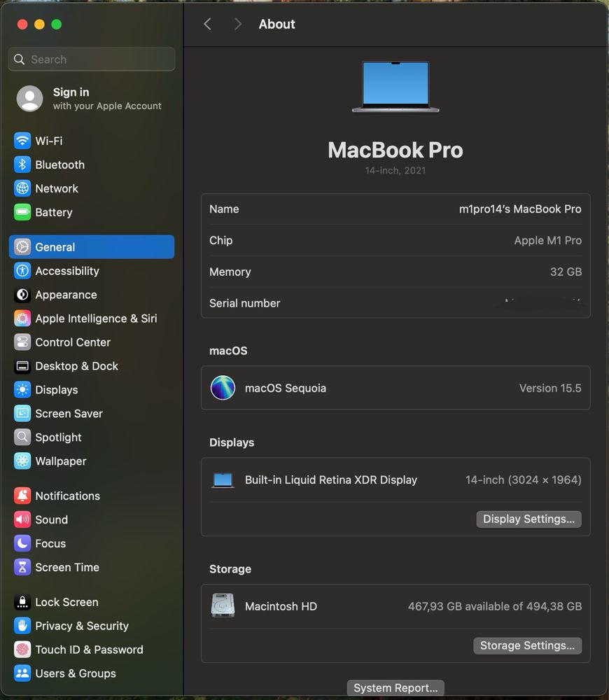Select the Focus moon icon
This screenshot has width=609, height=700.
click(x=22, y=543)
